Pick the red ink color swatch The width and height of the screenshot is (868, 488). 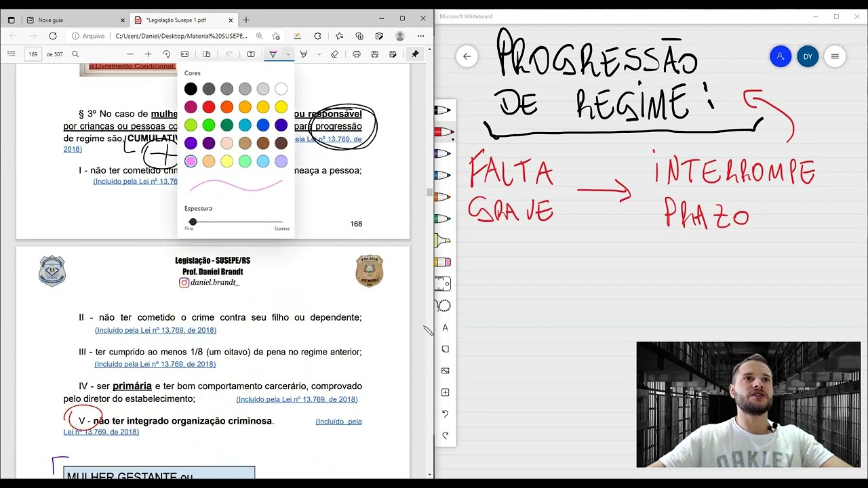point(209,107)
